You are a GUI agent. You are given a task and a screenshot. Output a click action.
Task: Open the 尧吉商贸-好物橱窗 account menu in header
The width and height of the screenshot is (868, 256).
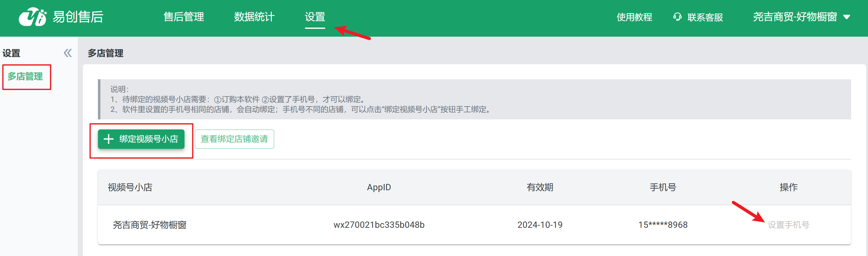point(795,17)
